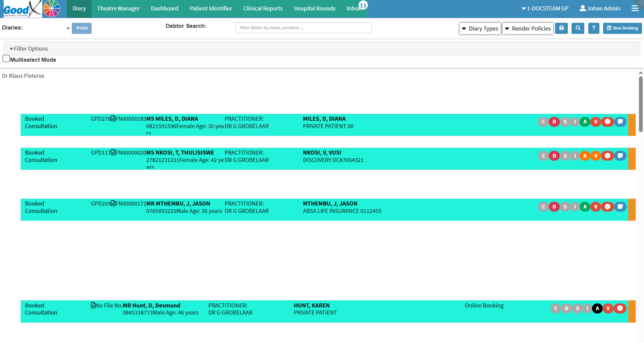
Task: Click the search magnifier button
Action: [578, 28]
